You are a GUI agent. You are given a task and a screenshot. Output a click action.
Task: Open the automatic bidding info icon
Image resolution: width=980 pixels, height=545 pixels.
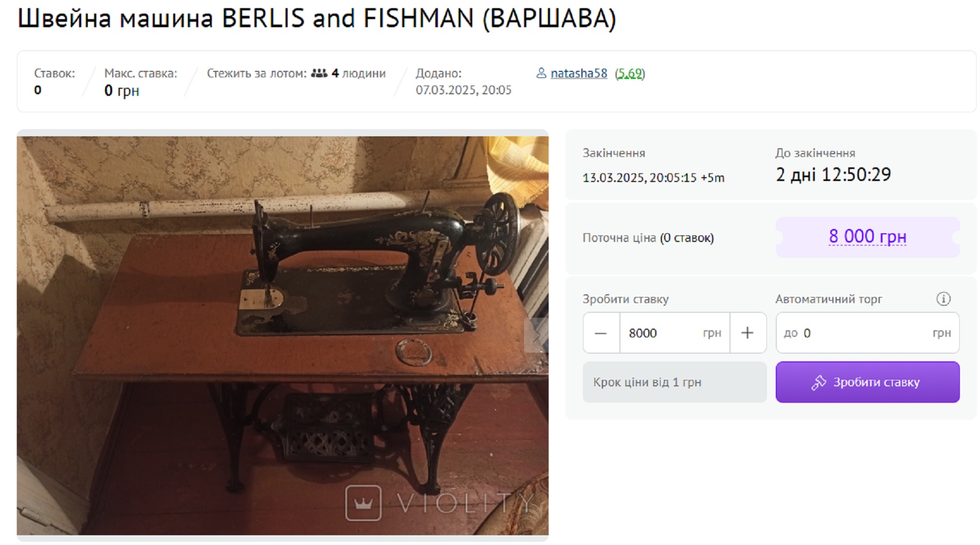click(943, 299)
